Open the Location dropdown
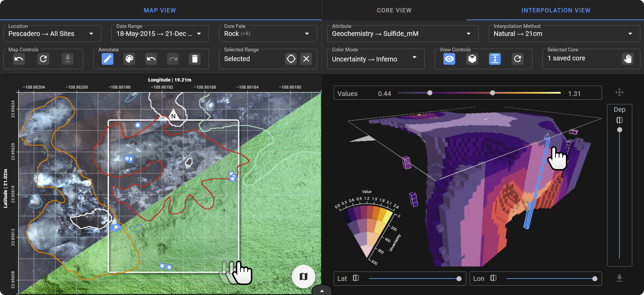 [x=52, y=34]
